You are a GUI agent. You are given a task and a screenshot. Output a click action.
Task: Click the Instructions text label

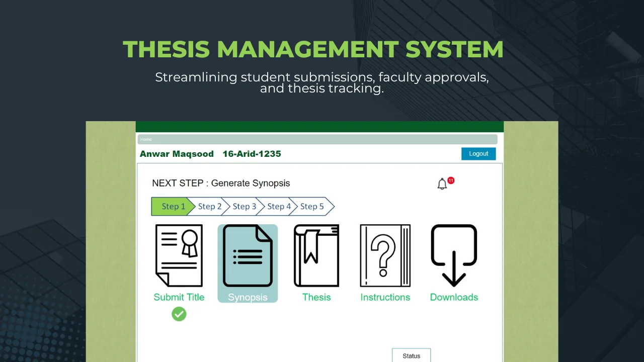tap(385, 297)
